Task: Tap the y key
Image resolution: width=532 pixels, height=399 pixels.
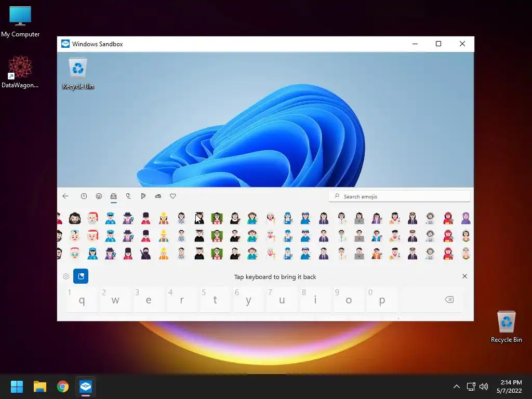Action: [x=248, y=300]
